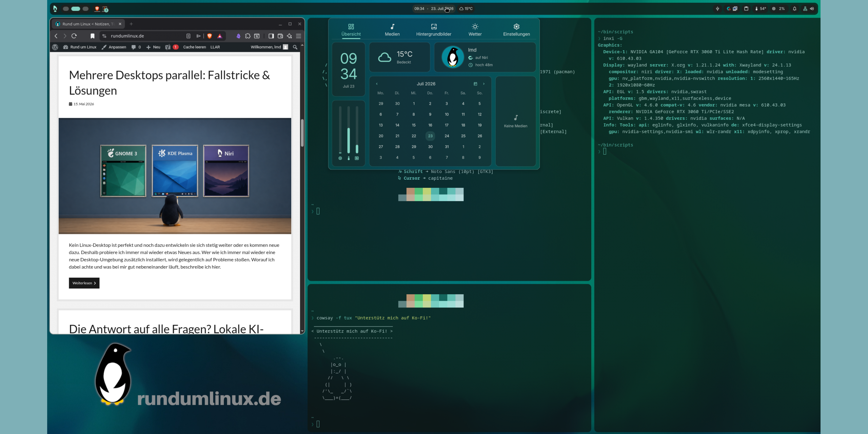The image size is (868, 434).
Task: Open the extensions puzzle icon
Action: click(248, 36)
